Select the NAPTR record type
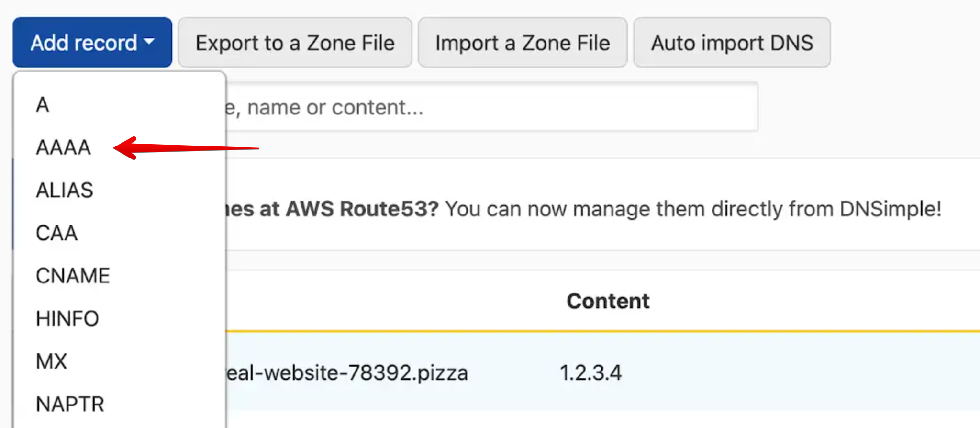 click(x=69, y=404)
